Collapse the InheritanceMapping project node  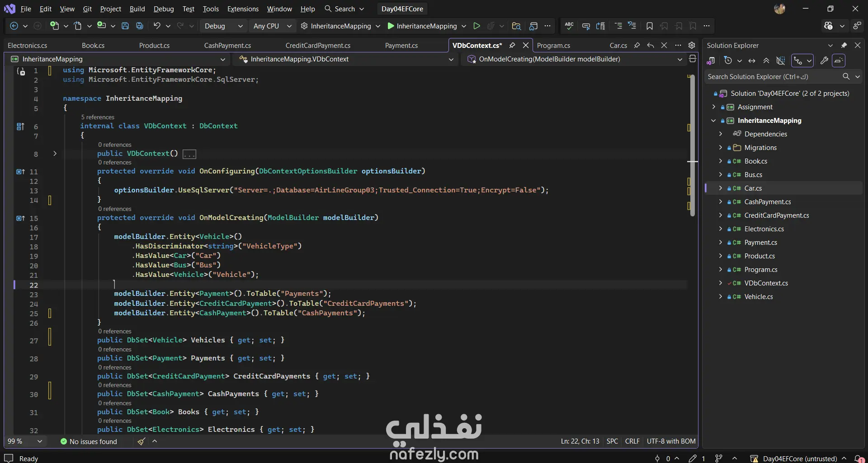[x=713, y=121]
